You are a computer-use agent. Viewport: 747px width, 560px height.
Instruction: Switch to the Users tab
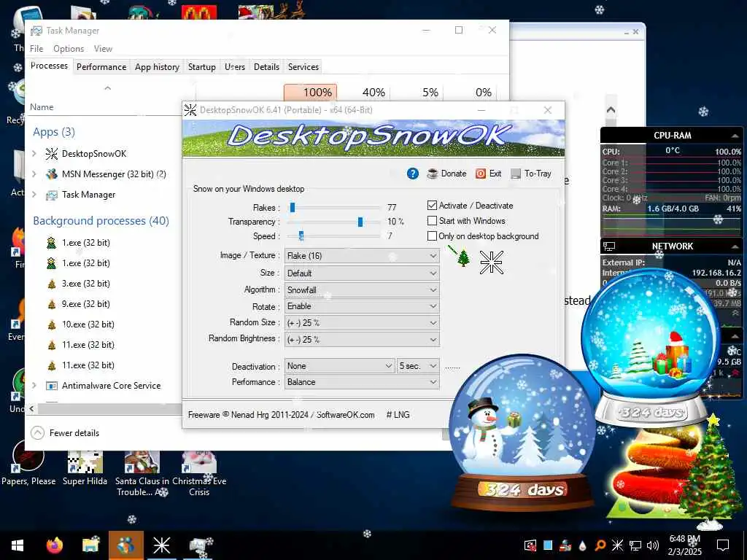click(235, 66)
